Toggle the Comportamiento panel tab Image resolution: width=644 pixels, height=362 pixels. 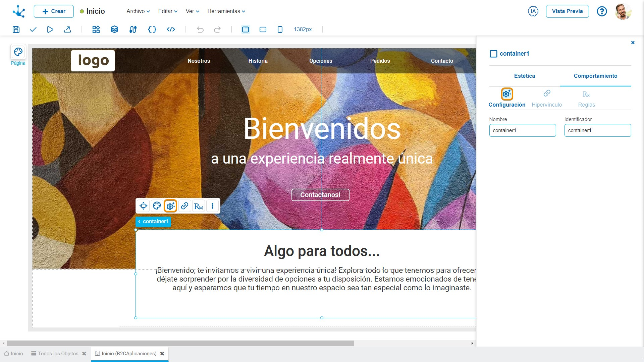595,76
